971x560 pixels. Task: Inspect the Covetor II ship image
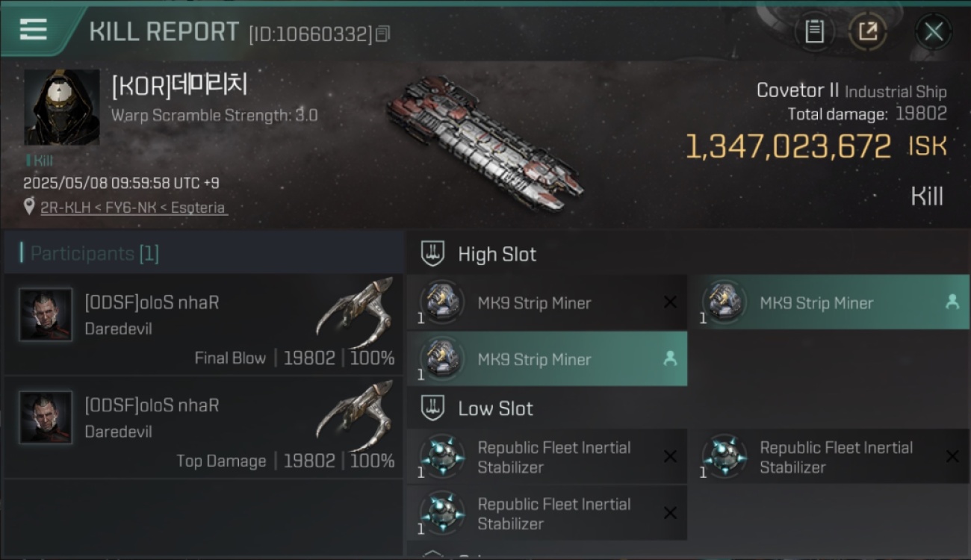pos(485,143)
